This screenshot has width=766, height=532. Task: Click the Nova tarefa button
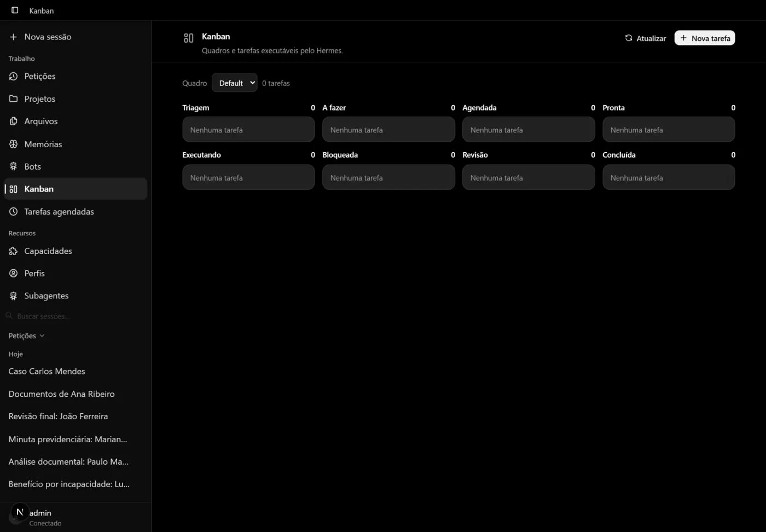(x=705, y=38)
